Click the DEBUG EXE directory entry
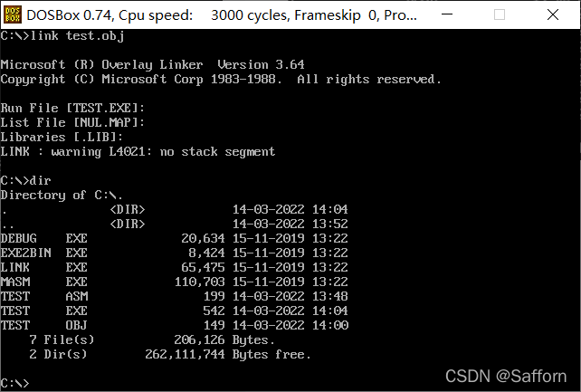The width and height of the screenshot is (581, 392). coord(175,238)
